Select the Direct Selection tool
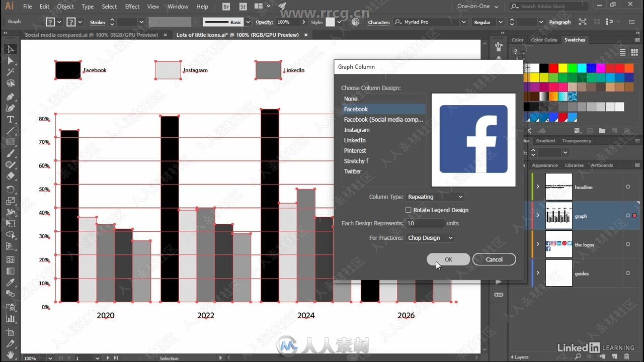Viewport: 644px width, 362px height. (10, 61)
